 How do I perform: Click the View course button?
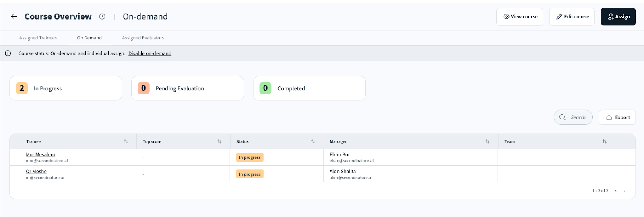pos(519,17)
